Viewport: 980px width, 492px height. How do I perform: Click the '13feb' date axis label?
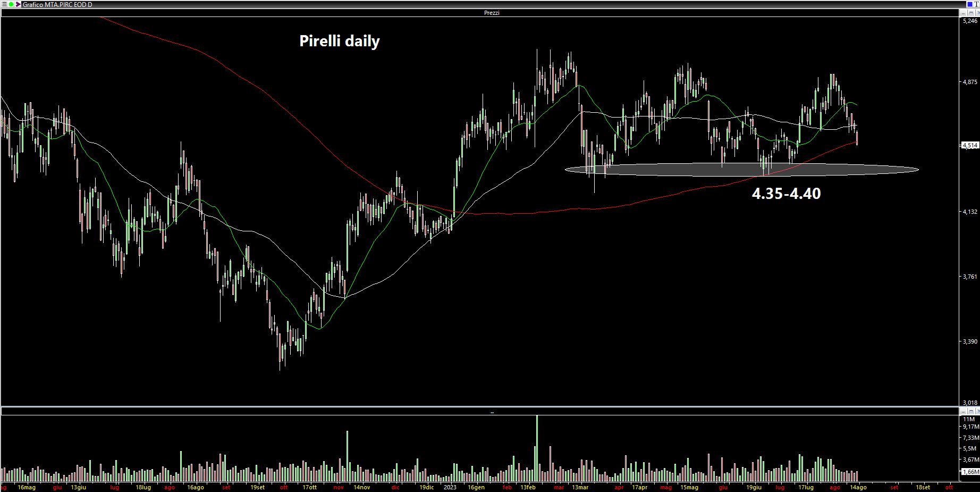528,487
